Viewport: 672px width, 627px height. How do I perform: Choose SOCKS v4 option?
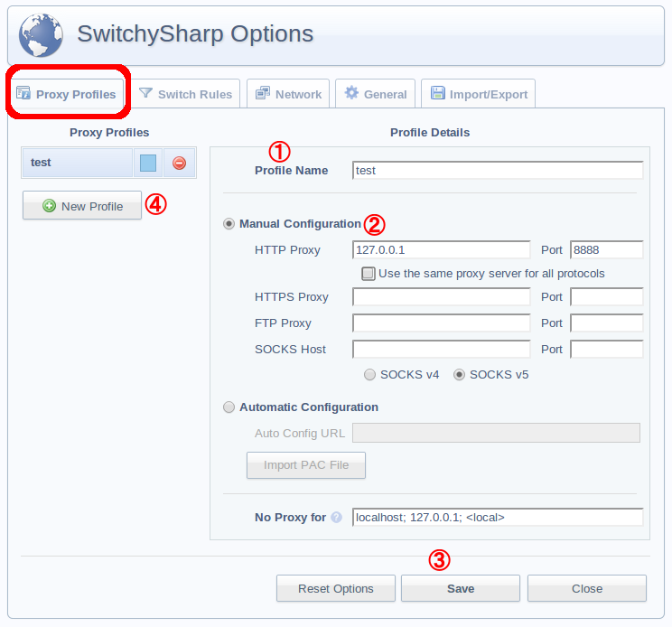click(x=369, y=375)
